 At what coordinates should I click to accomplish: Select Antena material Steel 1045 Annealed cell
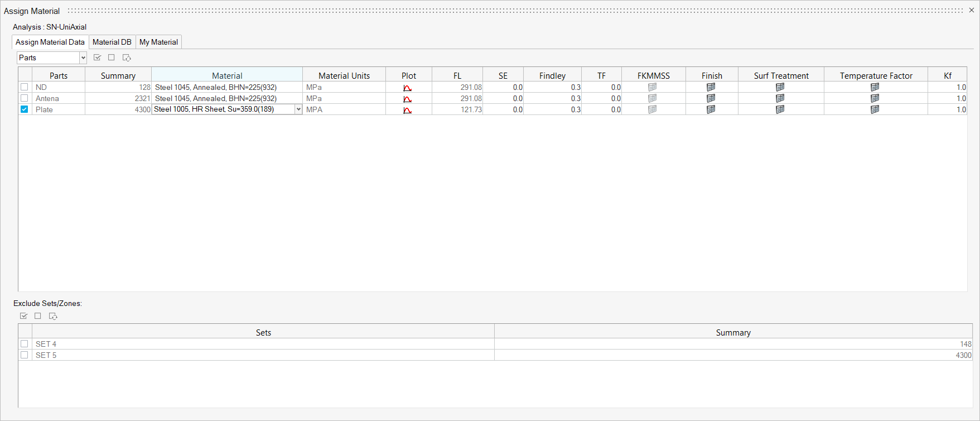pyautogui.click(x=227, y=98)
